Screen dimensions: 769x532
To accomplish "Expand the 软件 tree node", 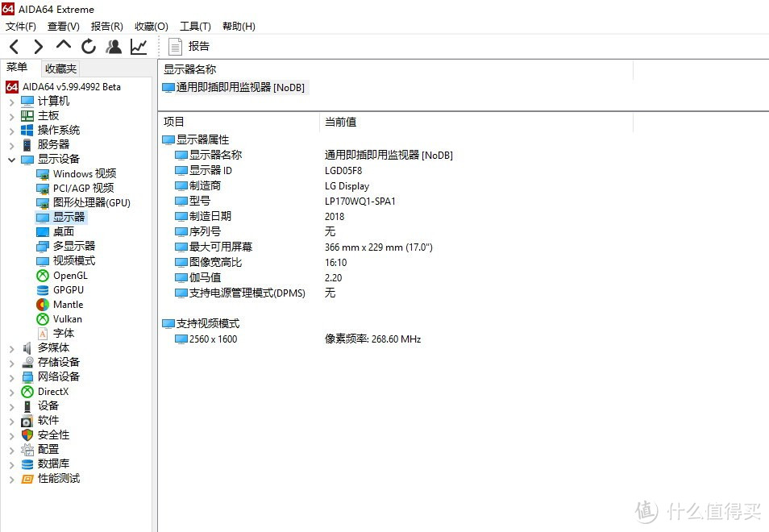I will (12, 422).
